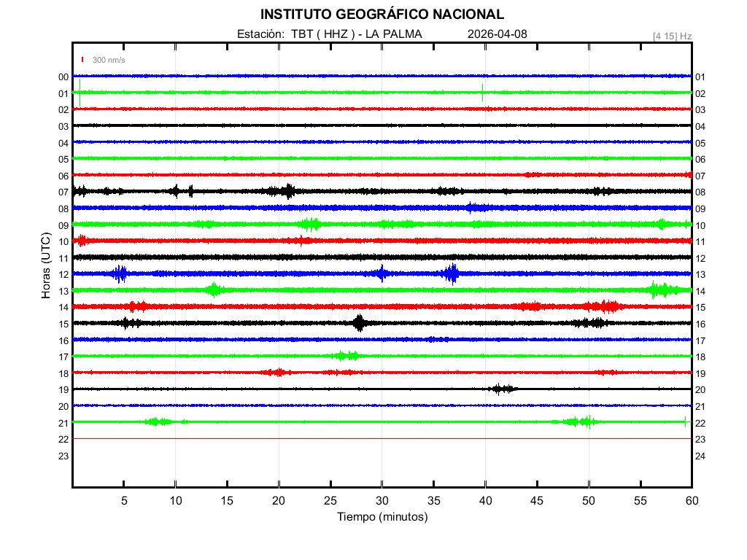Click the left-side hour label "07"
Screen dimensions: 747x560
[x=63, y=192]
